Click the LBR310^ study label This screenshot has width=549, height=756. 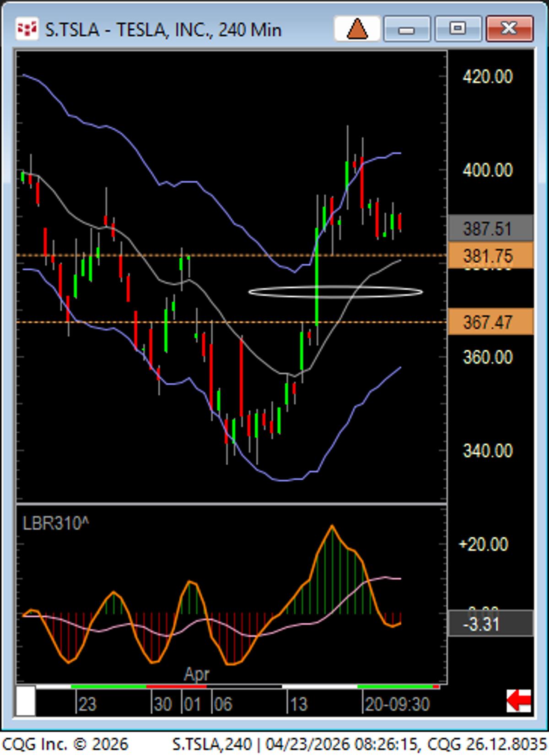click(x=55, y=523)
